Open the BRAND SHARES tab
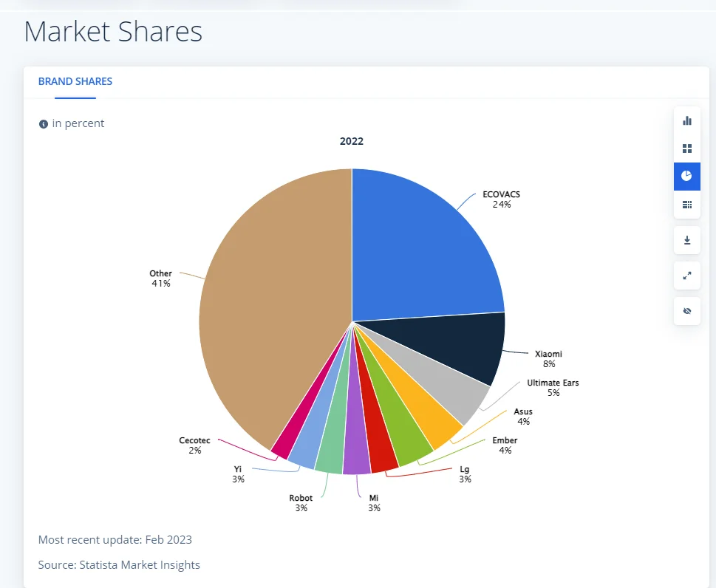The height and width of the screenshot is (588, 716). pos(75,82)
